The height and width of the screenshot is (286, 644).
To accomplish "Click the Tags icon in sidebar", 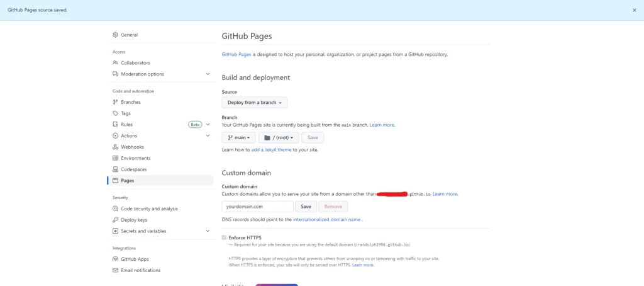I will coord(115,113).
